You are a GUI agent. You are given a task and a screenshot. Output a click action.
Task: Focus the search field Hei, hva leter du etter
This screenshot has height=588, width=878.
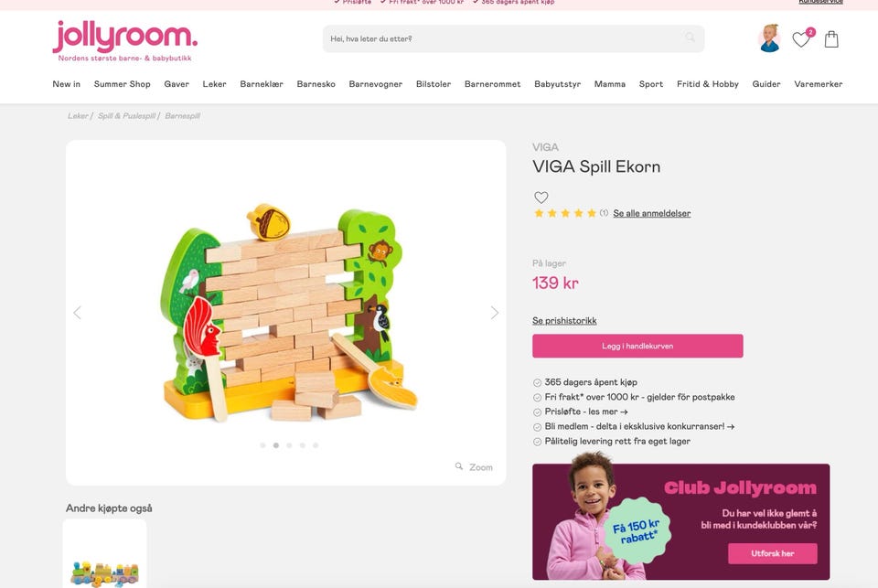pyautogui.click(x=513, y=38)
